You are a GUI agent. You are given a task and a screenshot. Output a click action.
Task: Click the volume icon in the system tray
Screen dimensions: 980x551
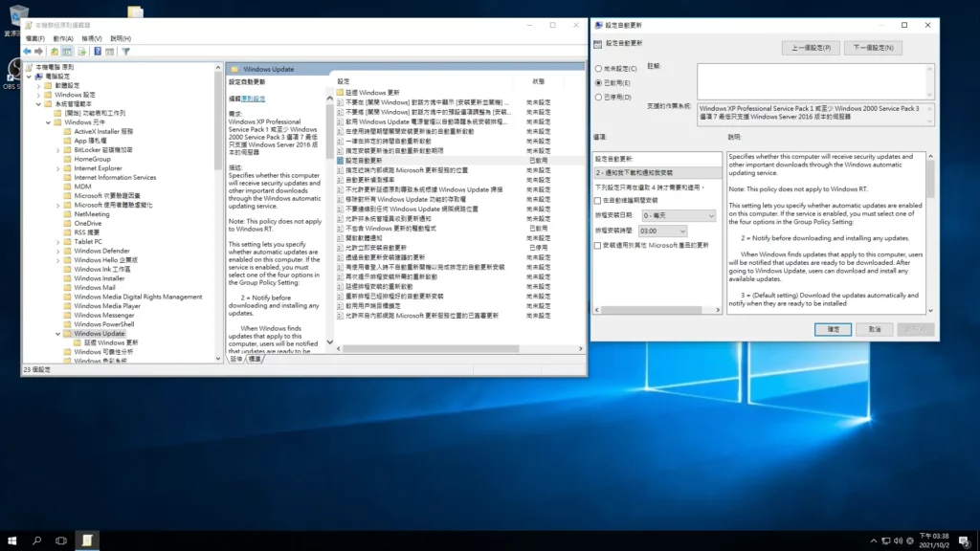(x=898, y=541)
